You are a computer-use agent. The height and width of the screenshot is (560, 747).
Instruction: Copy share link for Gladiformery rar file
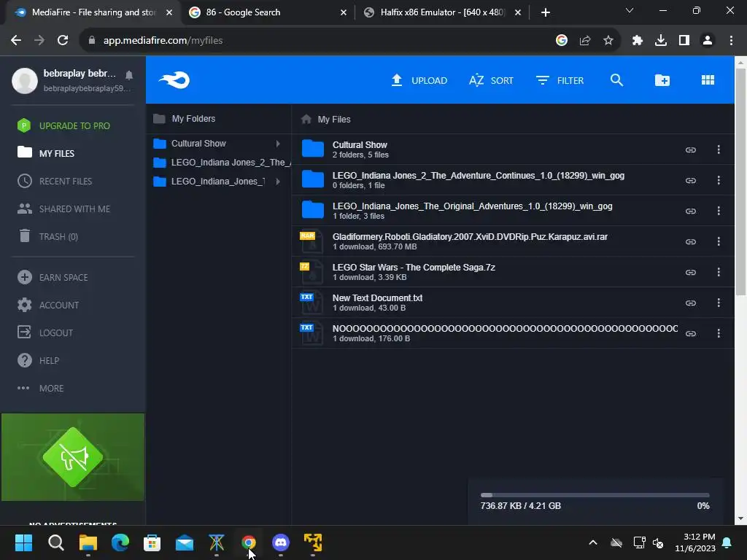pyautogui.click(x=690, y=241)
